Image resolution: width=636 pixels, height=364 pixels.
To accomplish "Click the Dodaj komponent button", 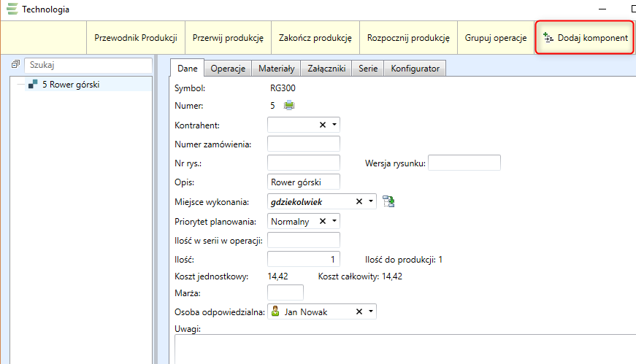I will tap(585, 37).
